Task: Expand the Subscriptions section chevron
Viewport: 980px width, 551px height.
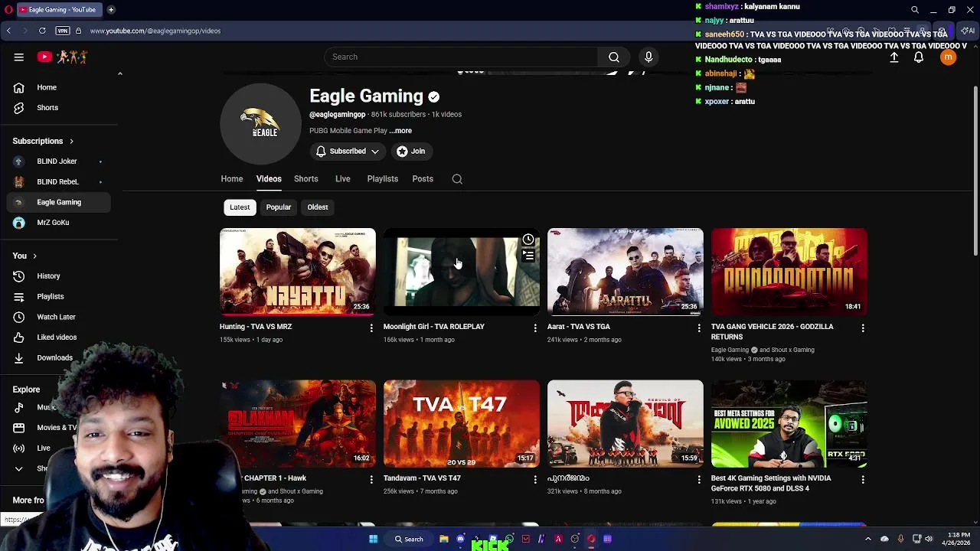Action: click(71, 142)
